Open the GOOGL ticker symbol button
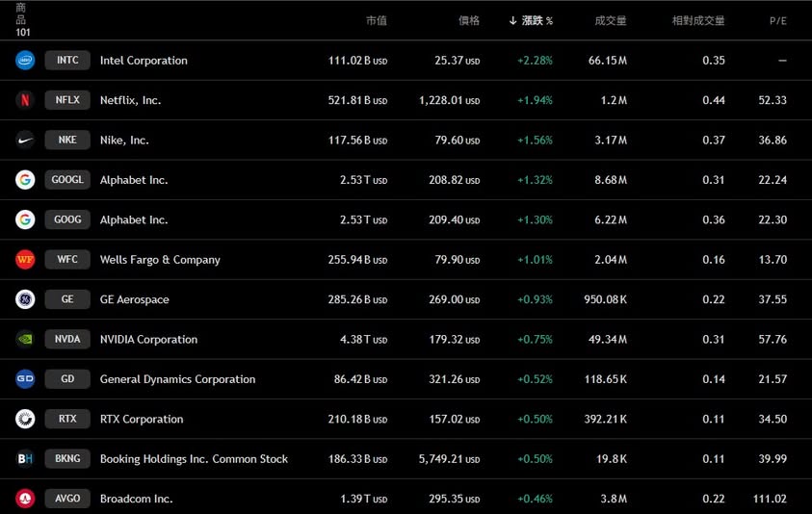The width and height of the screenshot is (812, 514). coord(67,180)
